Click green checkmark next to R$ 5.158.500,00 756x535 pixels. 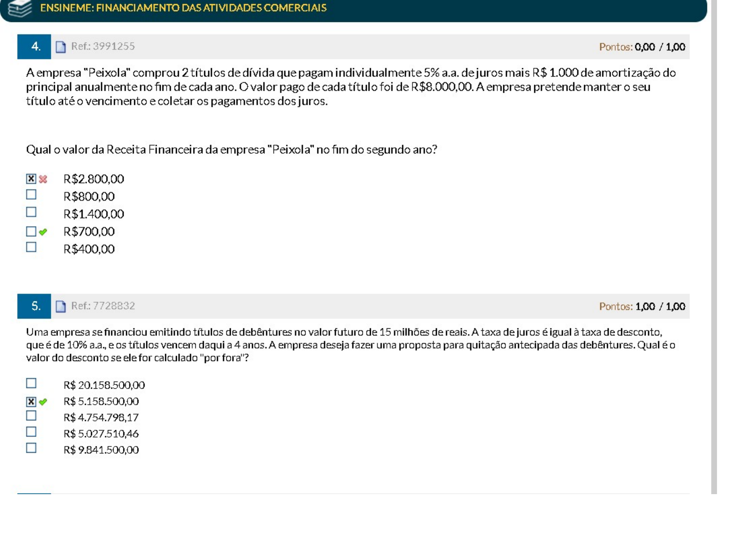[x=43, y=402]
